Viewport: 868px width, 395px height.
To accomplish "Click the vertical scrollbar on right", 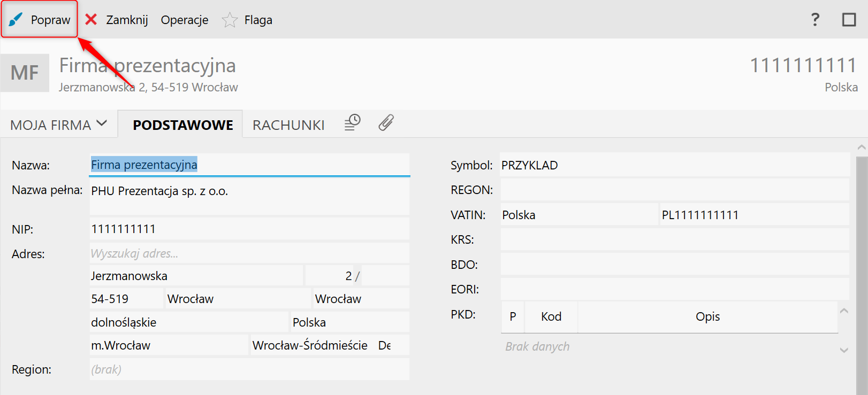I will (x=861, y=267).
